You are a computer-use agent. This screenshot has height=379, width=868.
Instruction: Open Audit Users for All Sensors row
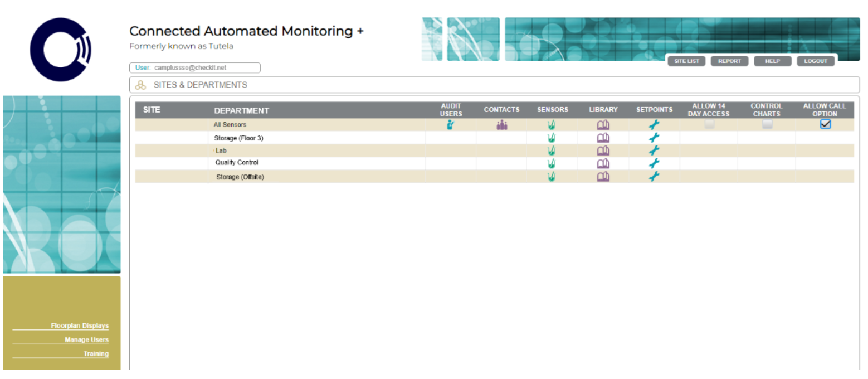pyautogui.click(x=451, y=124)
